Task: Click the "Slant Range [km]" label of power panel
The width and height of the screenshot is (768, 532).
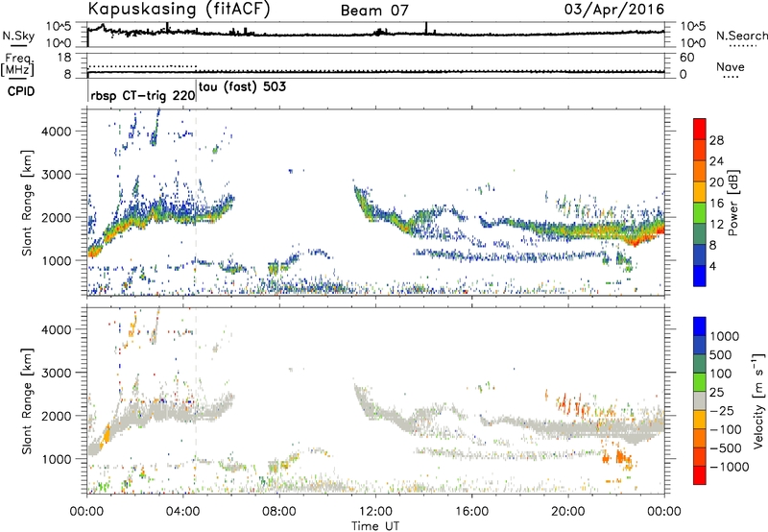Action: click(x=27, y=203)
